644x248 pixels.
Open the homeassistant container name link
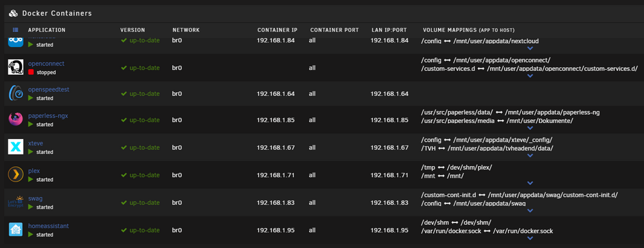(48, 226)
